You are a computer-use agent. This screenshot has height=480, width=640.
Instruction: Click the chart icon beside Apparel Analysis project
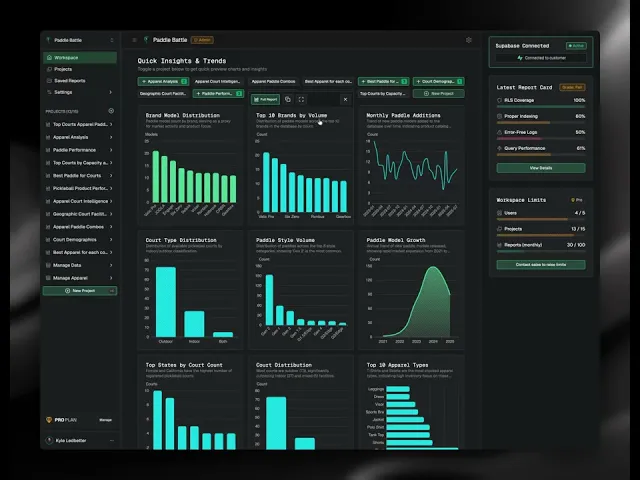tap(48, 137)
